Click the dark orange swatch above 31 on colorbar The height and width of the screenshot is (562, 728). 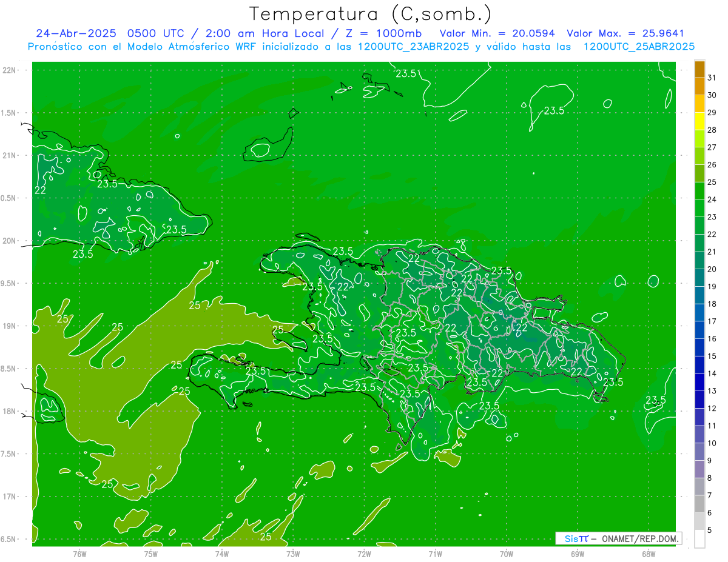point(699,69)
